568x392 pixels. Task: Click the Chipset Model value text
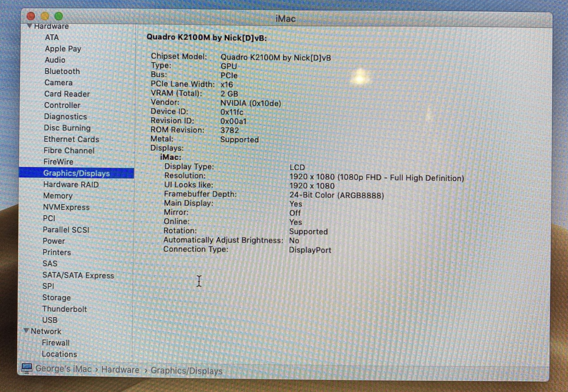(276, 58)
